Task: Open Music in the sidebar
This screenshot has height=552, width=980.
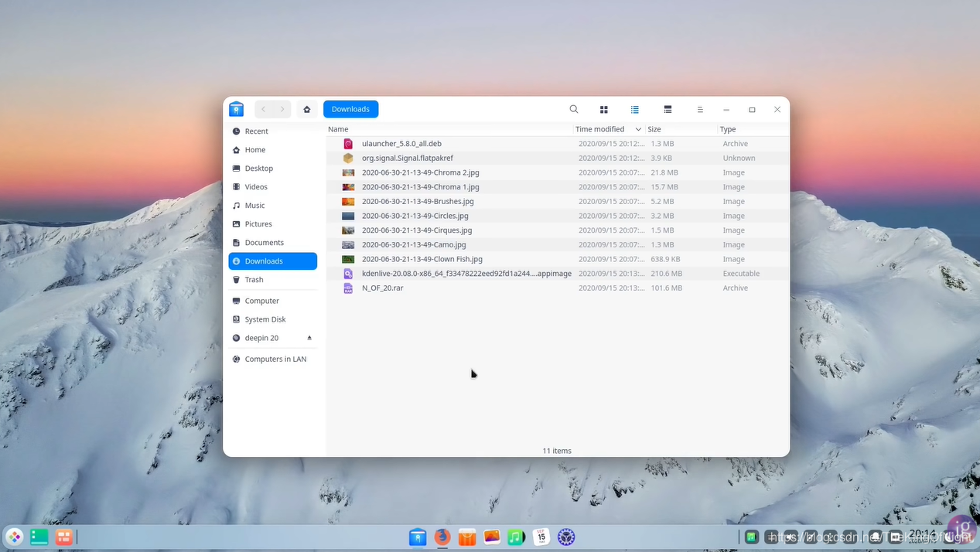Action: click(x=273, y=206)
